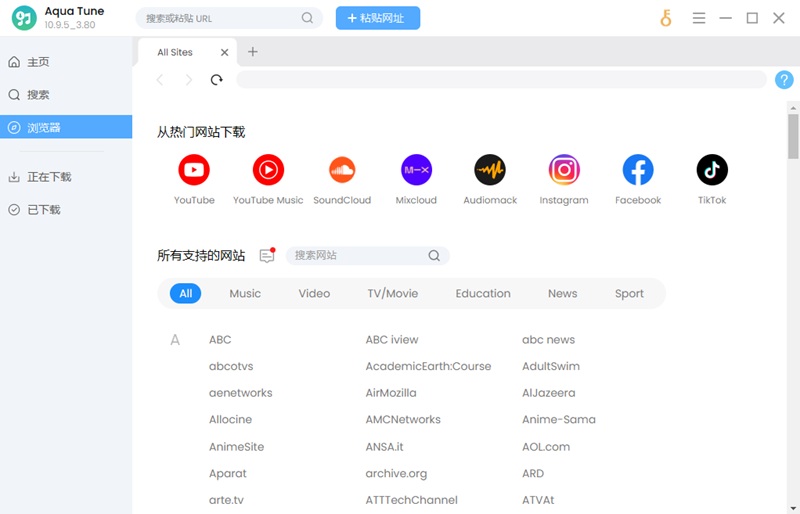Open the Allocine site link
The image size is (800, 514).
tap(230, 419)
